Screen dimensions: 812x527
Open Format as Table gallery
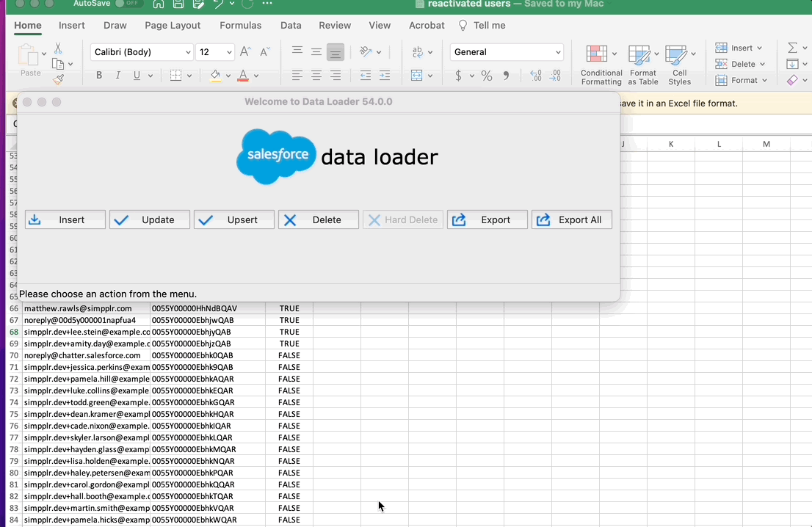pyautogui.click(x=643, y=65)
